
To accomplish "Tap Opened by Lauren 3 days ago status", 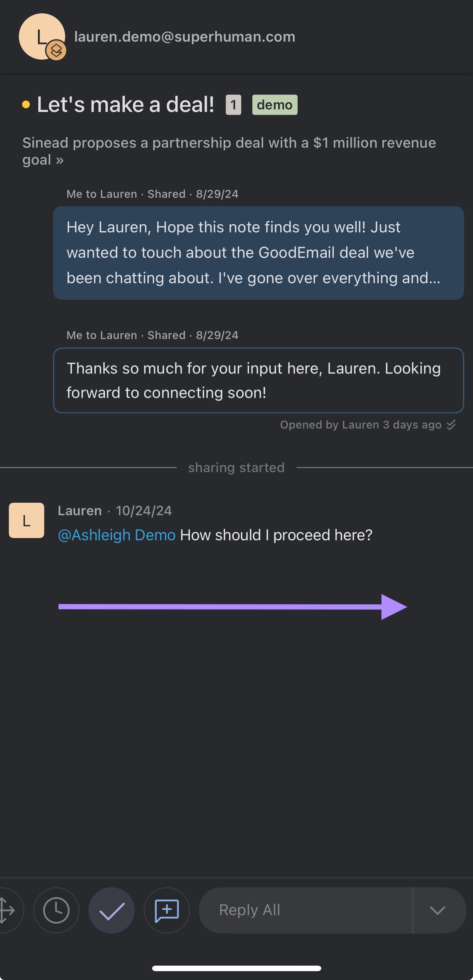I will coord(361,425).
